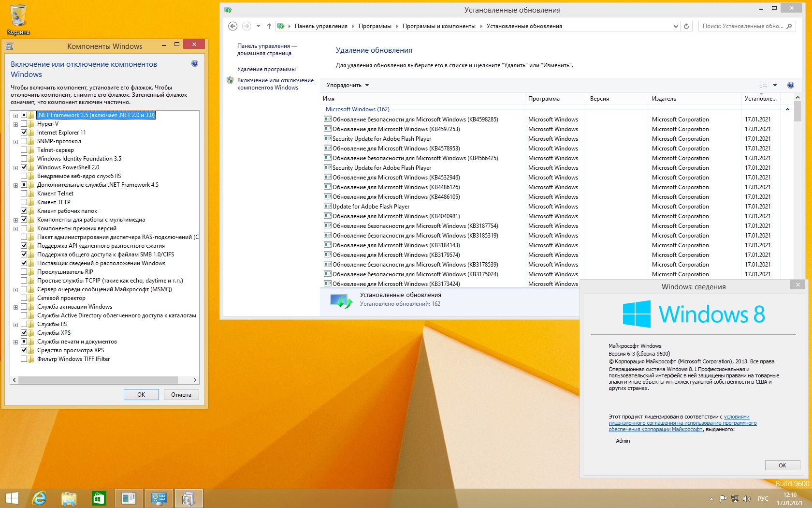Viewport: 812px width, 508px height.
Task: Click the Start button
Action: [x=12, y=498]
